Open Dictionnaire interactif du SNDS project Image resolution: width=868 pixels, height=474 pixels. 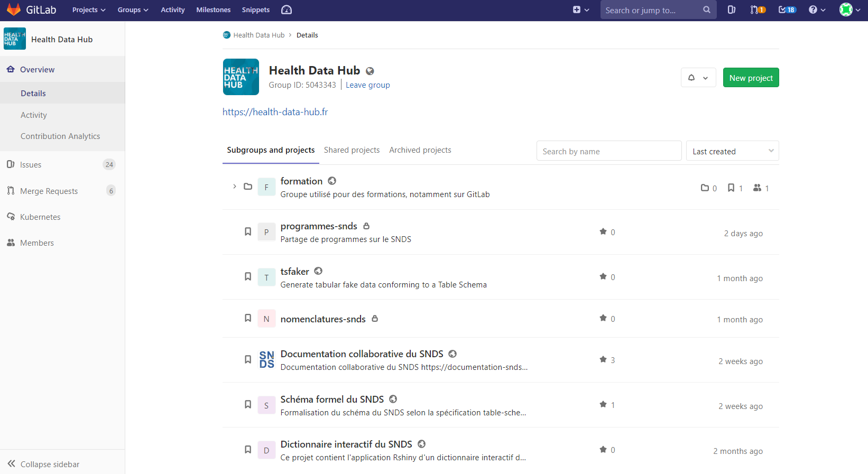click(x=346, y=444)
